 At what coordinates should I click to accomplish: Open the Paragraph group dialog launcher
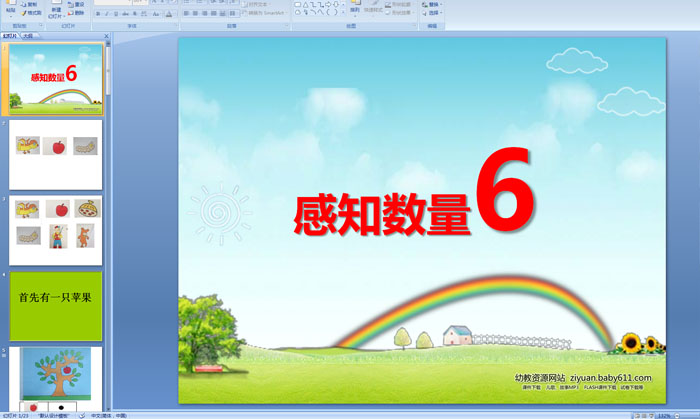(287, 26)
